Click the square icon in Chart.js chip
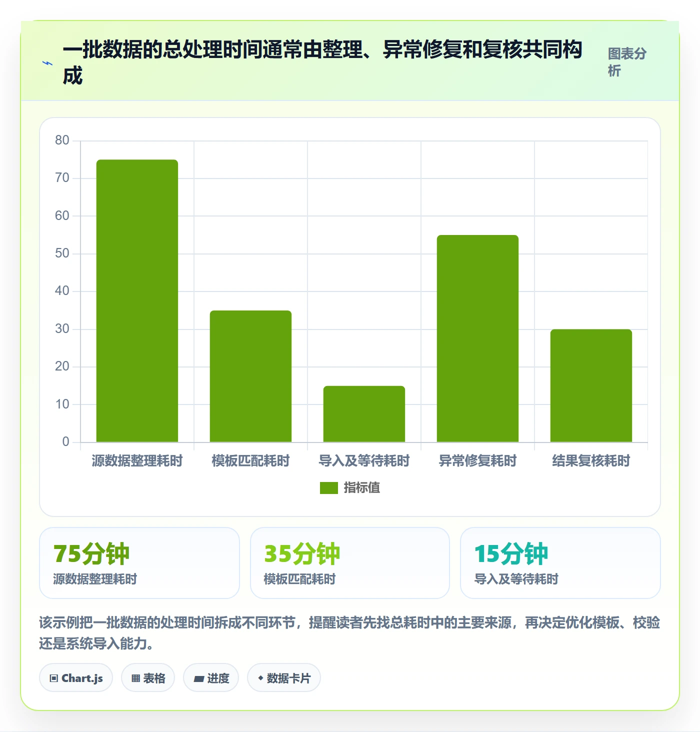This screenshot has width=700, height=732. (54, 678)
